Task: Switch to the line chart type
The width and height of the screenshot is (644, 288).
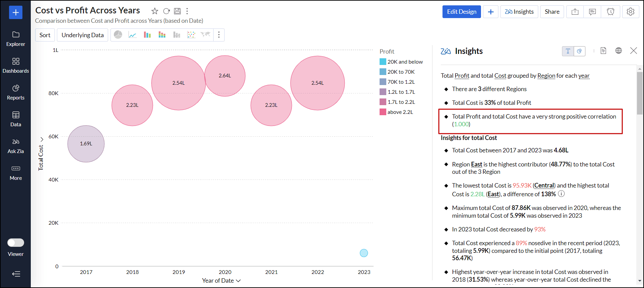Action: 133,35
